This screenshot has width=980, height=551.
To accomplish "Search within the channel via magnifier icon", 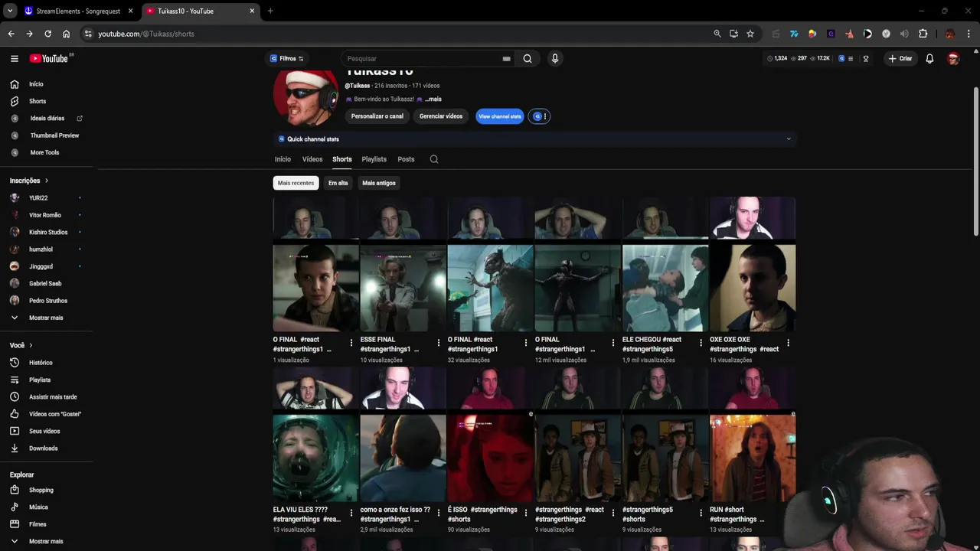I will (x=434, y=159).
